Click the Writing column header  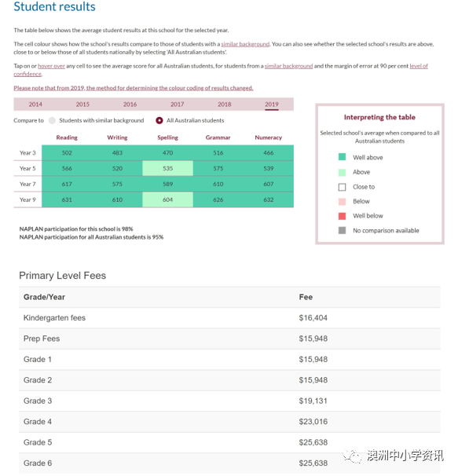click(x=117, y=137)
